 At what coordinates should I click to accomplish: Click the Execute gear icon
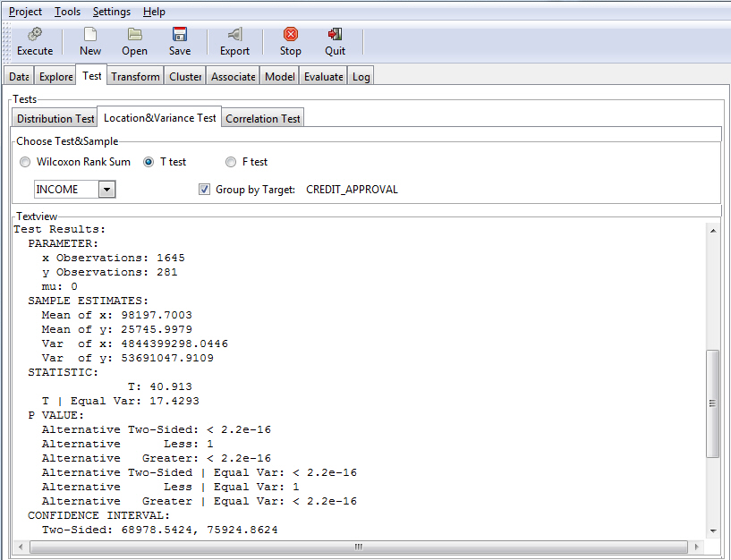tap(35, 34)
